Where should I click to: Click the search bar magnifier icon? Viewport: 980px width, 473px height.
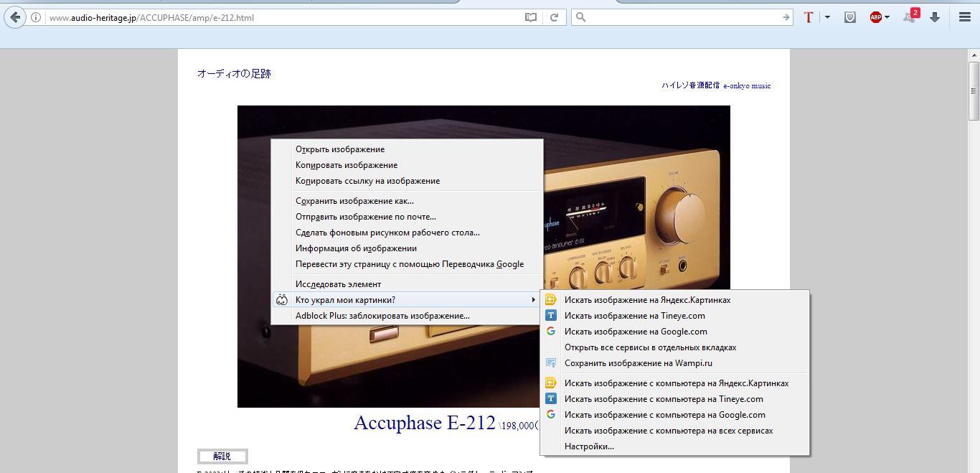tap(581, 17)
